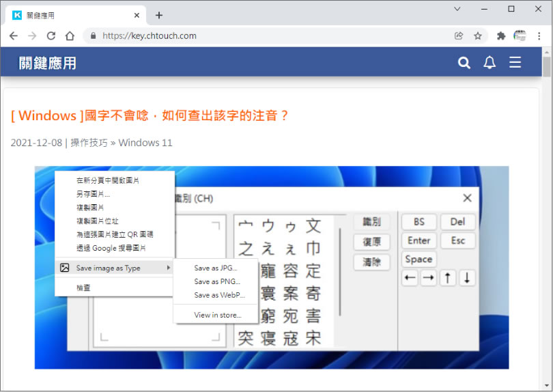The height and width of the screenshot is (392, 553).
Task: Click the share page icon in the address bar
Action: 459,36
